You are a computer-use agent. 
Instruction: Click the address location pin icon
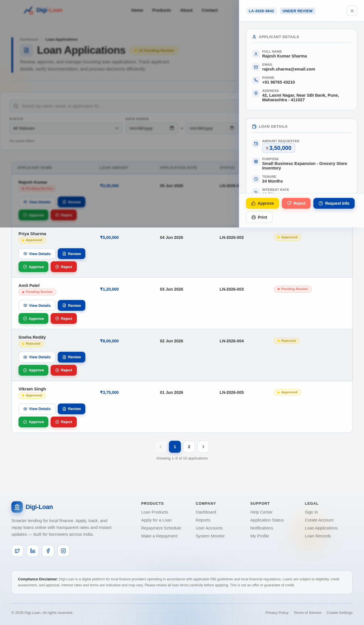256,93
